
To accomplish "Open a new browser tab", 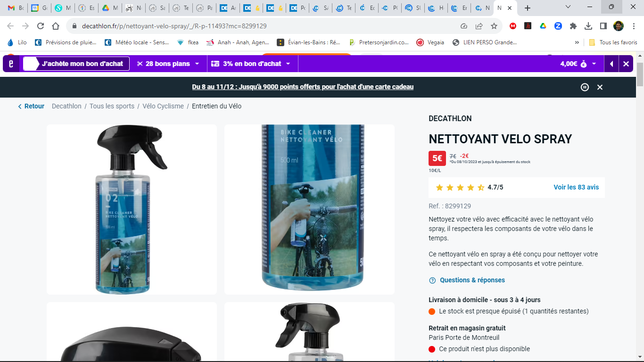I will click(528, 8).
